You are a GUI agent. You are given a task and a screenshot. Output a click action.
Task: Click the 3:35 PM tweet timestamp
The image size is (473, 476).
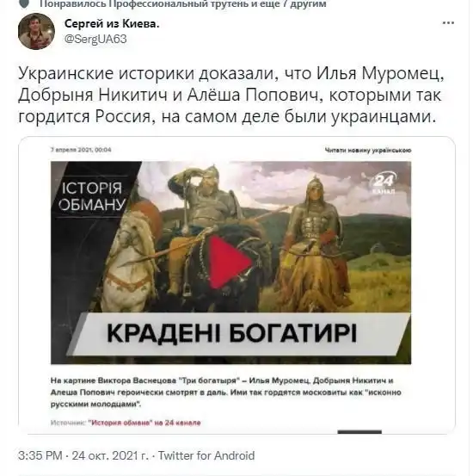click(x=40, y=455)
